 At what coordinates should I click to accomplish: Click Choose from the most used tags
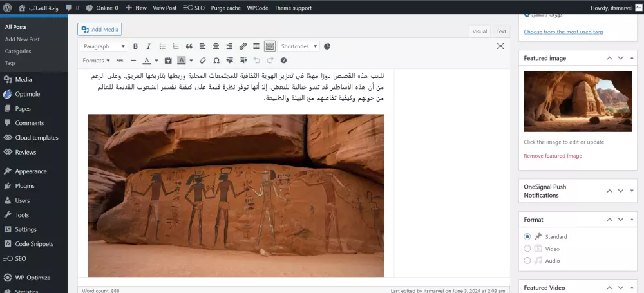pyautogui.click(x=563, y=32)
